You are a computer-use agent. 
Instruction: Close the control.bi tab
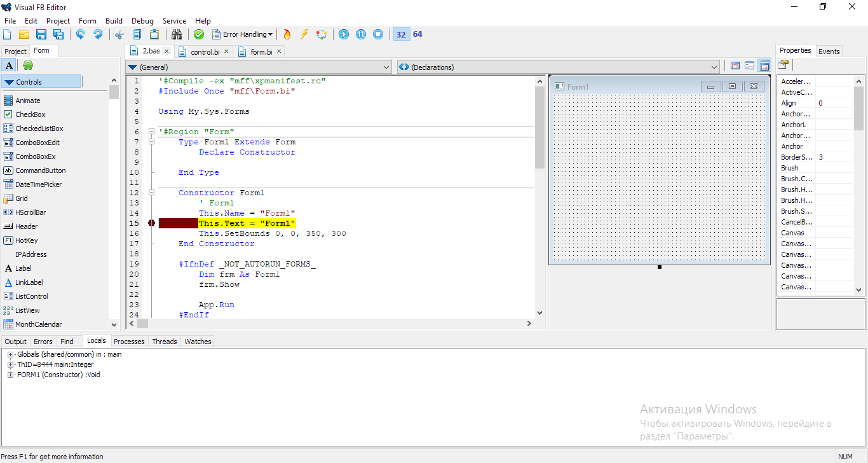(x=227, y=52)
